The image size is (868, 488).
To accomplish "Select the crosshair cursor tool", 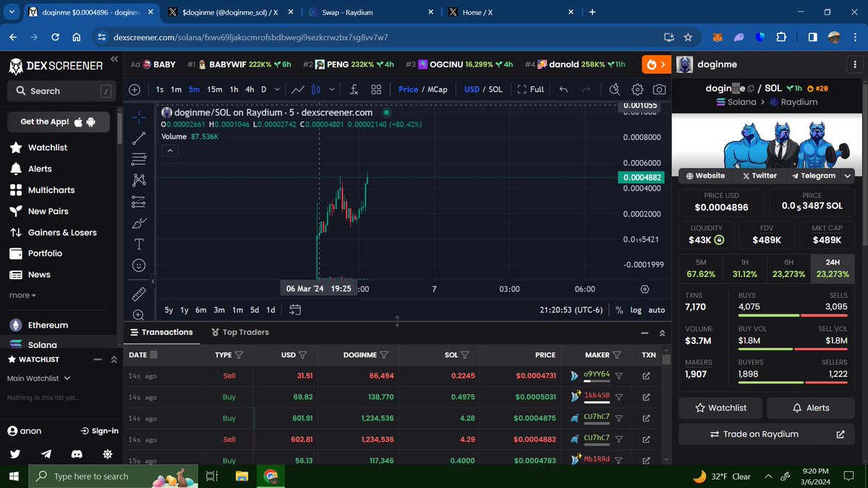I will (139, 116).
